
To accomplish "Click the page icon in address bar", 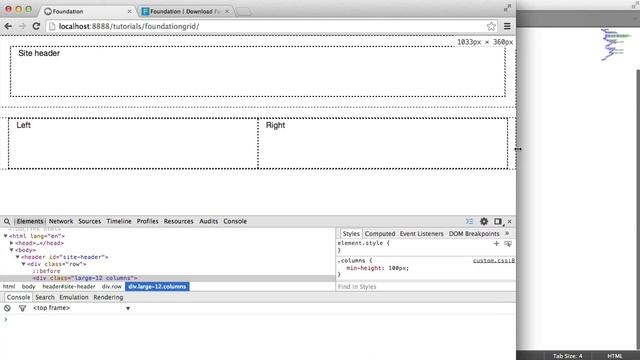I will click(52, 26).
